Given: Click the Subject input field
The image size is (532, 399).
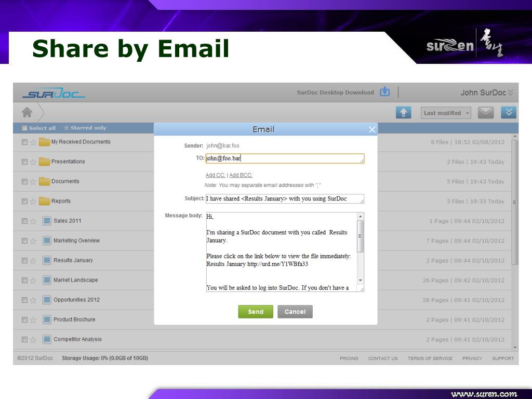Looking at the screenshot, I should (x=285, y=199).
